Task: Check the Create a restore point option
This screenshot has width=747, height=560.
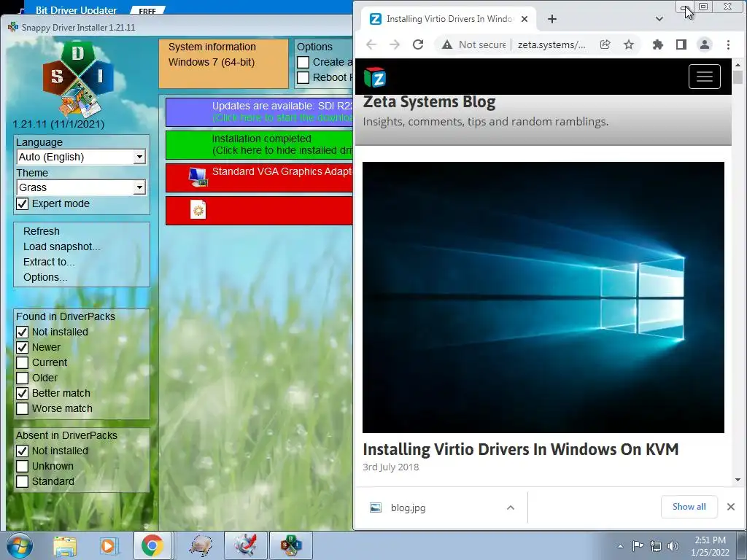Action: (303, 63)
